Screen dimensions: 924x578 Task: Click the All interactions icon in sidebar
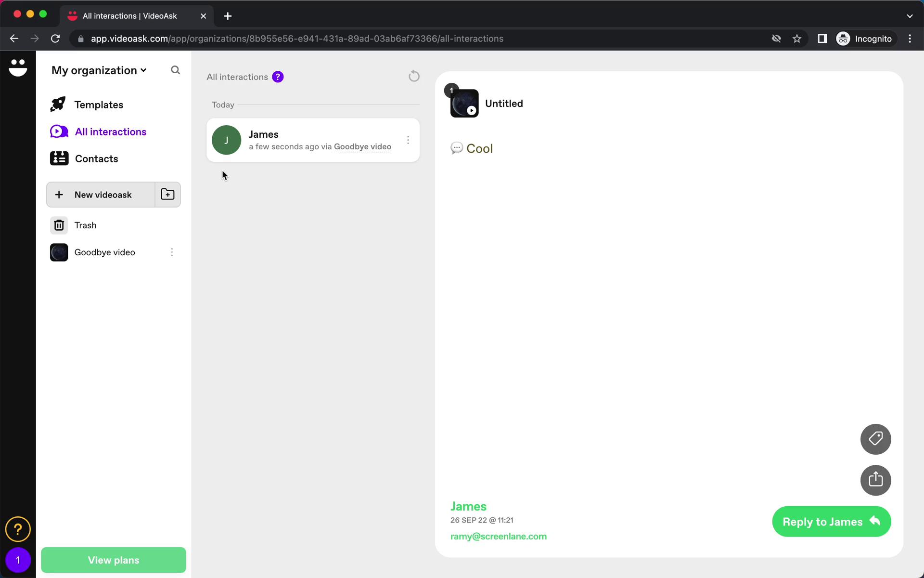coord(59,131)
